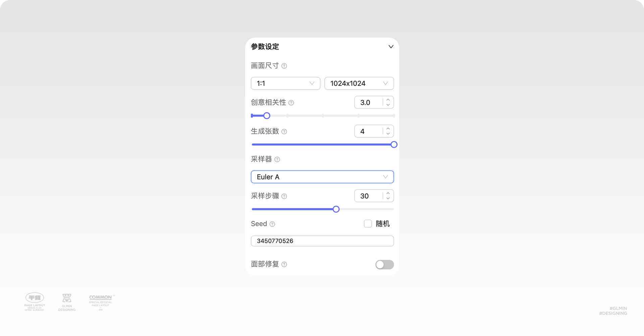Decrease 采样步骤 with down arrow
Screen dimensions: 644x336
[x=388, y=198]
